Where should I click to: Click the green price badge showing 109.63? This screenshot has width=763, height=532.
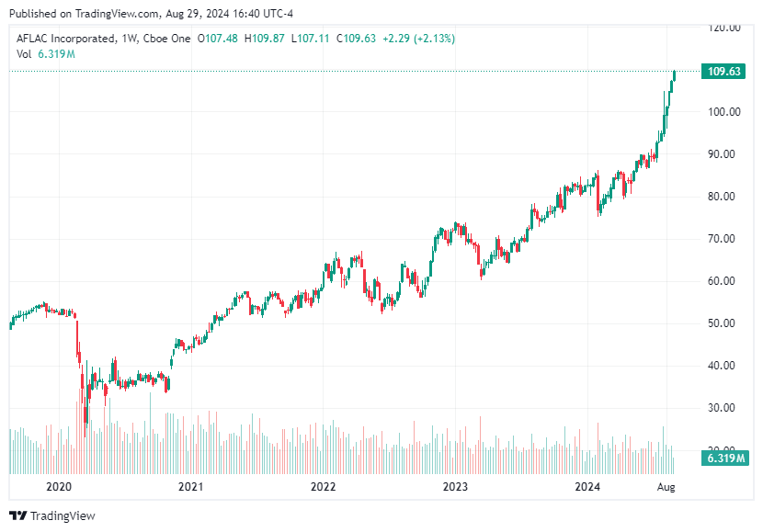click(x=725, y=70)
